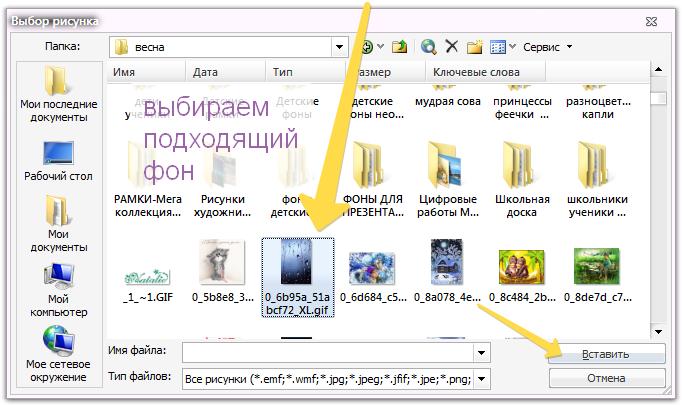This screenshot has width=682, height=405.
Task: Open Мой компьютер in sidebar
Action: coord(59,290)
